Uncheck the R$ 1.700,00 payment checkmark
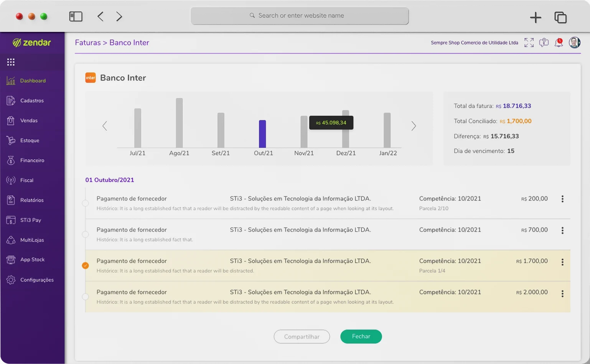The width and height of the screenshot is (590, 364). [86, 265]
